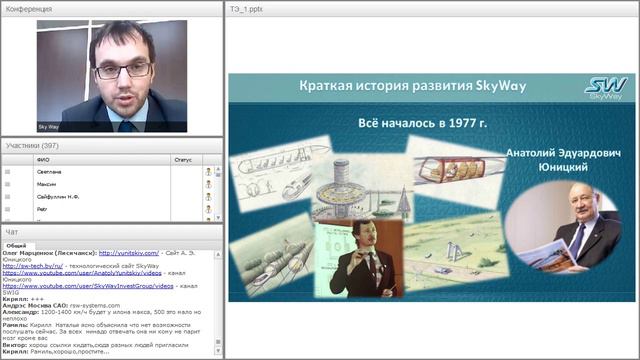Screen dimensions: 640x360
Task: Click the user icon in Светлана row
Action: point(209,172)
